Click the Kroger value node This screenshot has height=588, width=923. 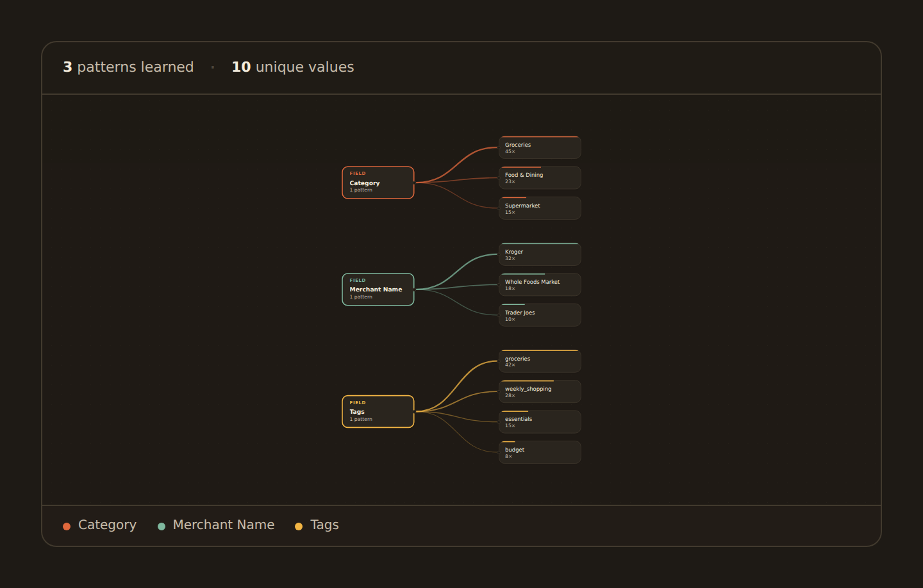click(540, 254)
